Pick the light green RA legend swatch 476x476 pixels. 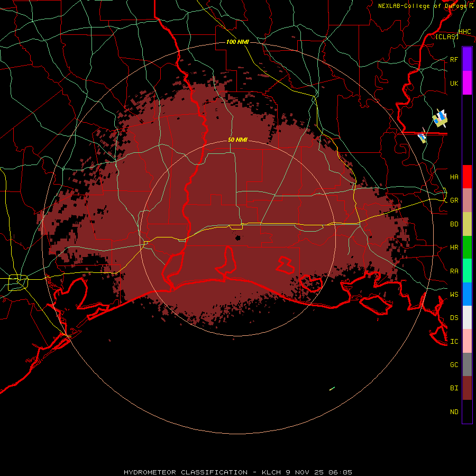tap(467, 271)
